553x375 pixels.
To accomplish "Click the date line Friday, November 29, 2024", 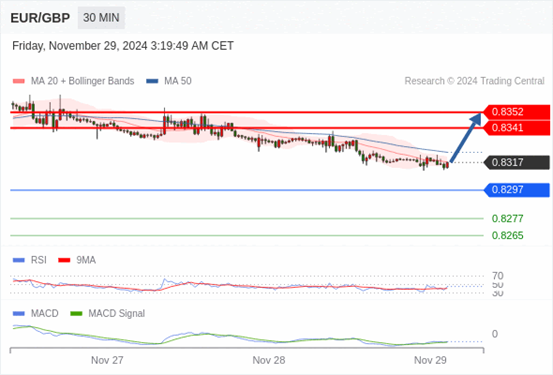I will point(123,46).
